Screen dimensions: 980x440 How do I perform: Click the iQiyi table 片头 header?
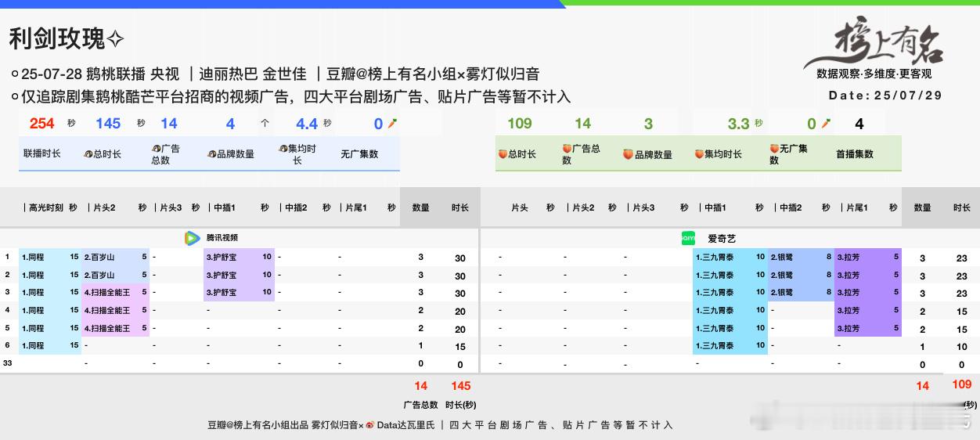[x=520, y=207]
